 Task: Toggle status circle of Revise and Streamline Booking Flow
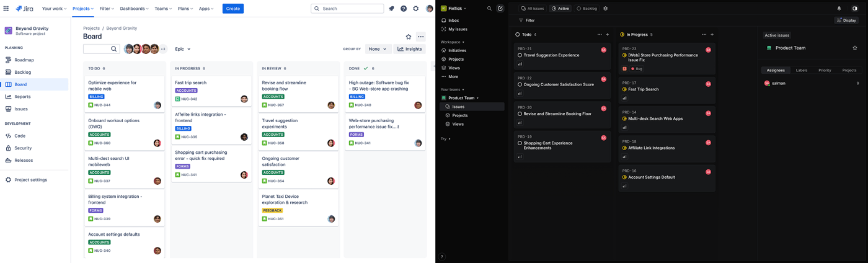(520, 114)
